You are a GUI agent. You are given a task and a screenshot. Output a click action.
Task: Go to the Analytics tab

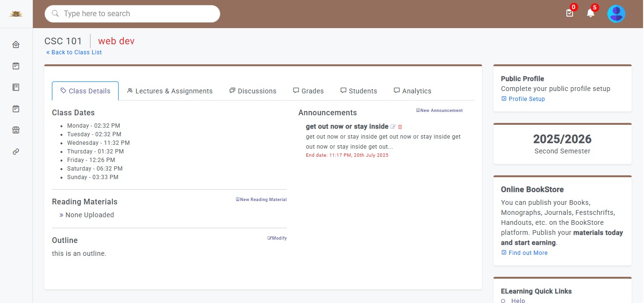412,91
